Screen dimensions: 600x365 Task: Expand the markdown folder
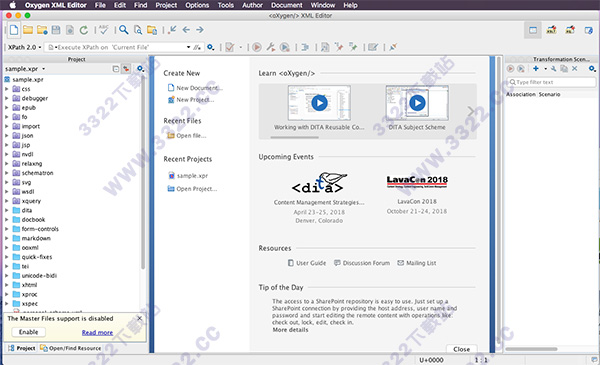[x=7, y=238]
